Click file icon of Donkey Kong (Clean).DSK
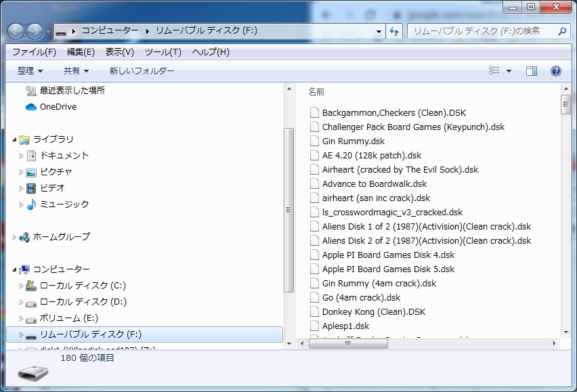Image resolution: width=577 pixels, height=392 pixels. point(314,312)
